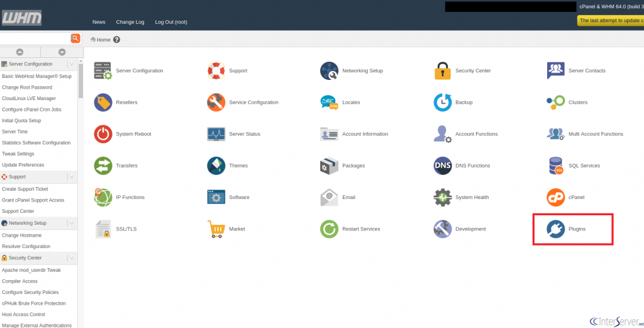Viewport: 644px width, 328px height.
Task: Open the Account Functions icon
Action: tap(442, 134)
